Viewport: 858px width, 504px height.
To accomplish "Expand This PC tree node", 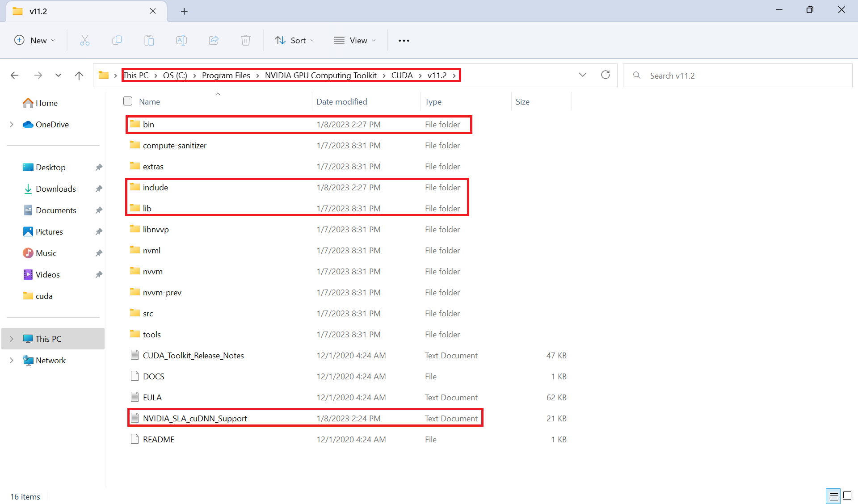I will pos(12,339).
